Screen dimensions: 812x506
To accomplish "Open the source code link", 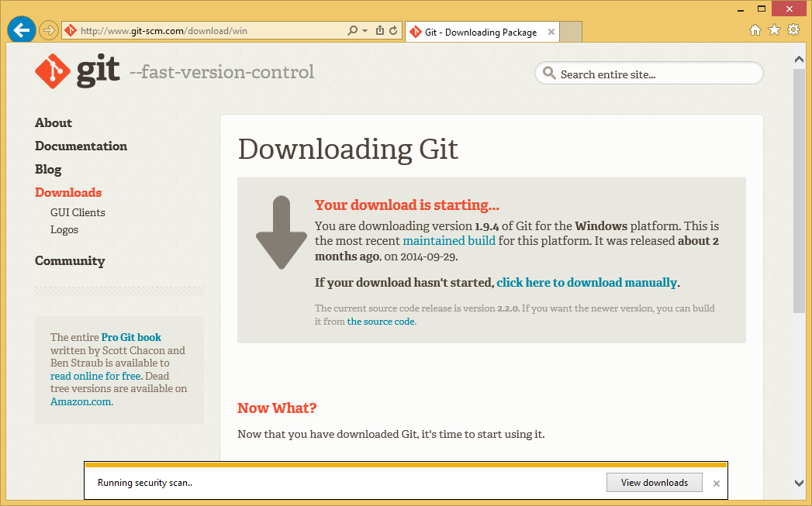I will [x=381, y=322].
